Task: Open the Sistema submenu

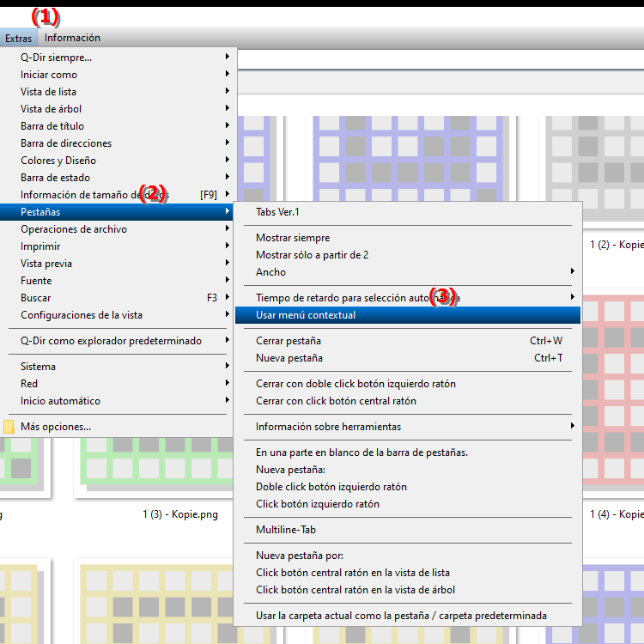Action: point(118,367)
